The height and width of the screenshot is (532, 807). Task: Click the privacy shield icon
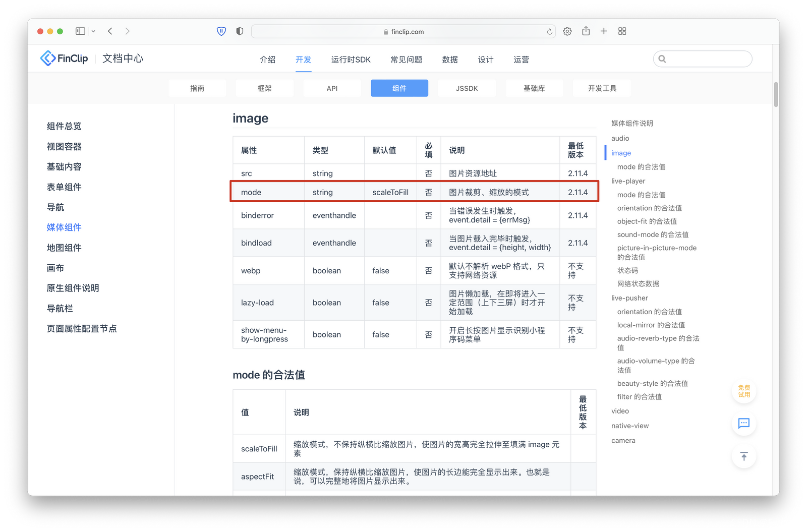pos(221,31)
